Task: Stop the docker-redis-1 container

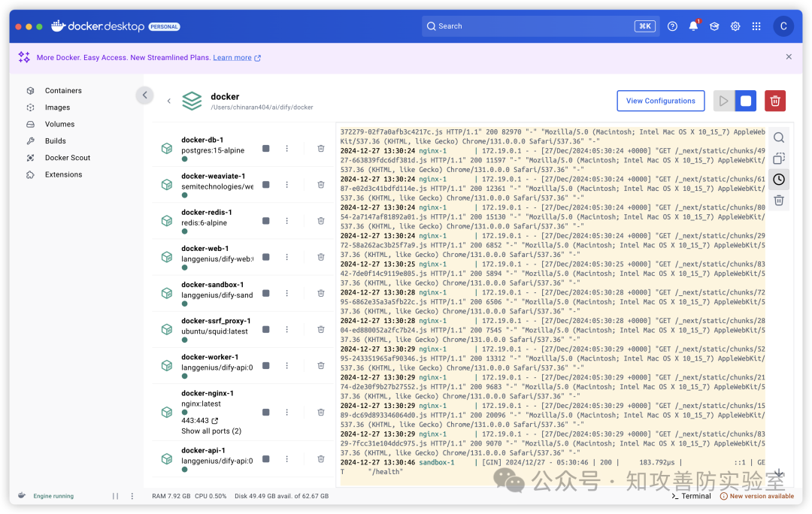Action: 265,221
